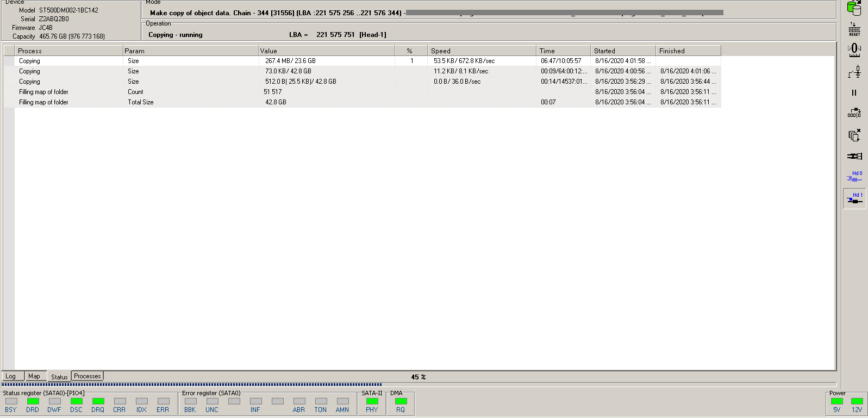
Task: Toggle the Hd 0 head selection
Action: click(x=854, y=176)
